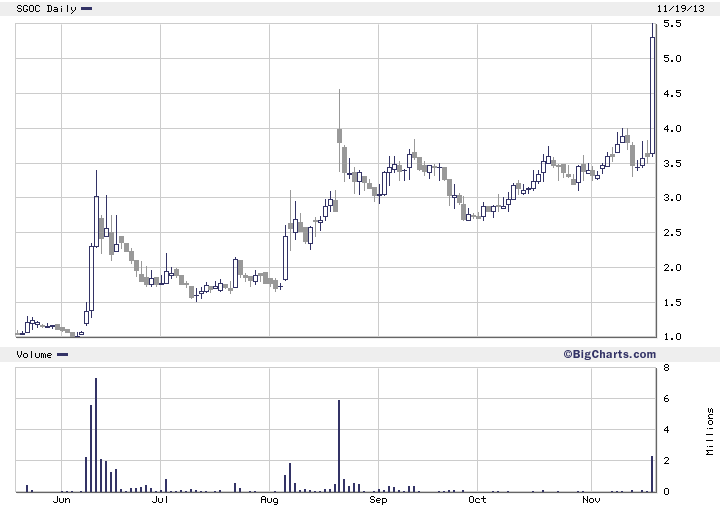Click the Sep month axis label

pos(378,500)
